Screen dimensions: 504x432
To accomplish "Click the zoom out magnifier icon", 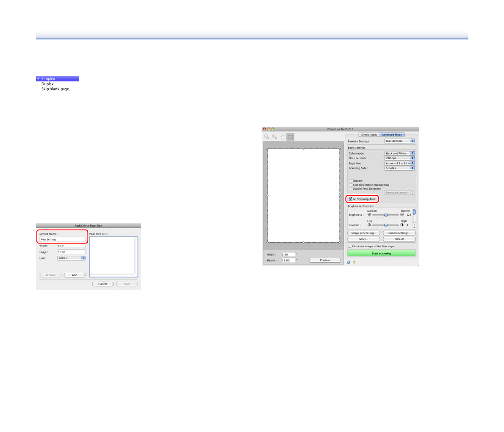I will click(x=267, y=137).
